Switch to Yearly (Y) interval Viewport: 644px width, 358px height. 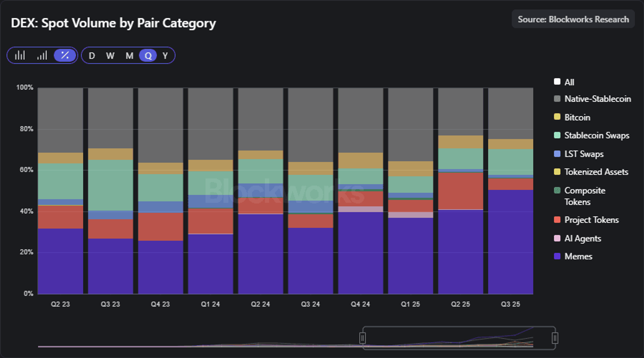click(165, 56)
